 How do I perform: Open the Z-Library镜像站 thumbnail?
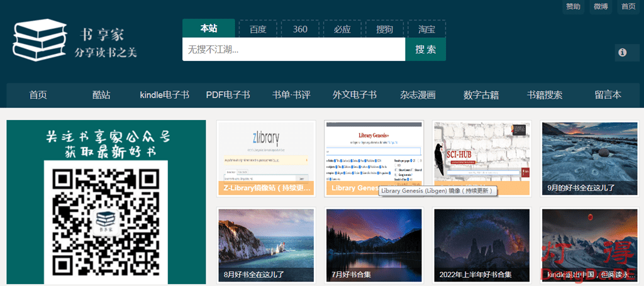[265, 158]
